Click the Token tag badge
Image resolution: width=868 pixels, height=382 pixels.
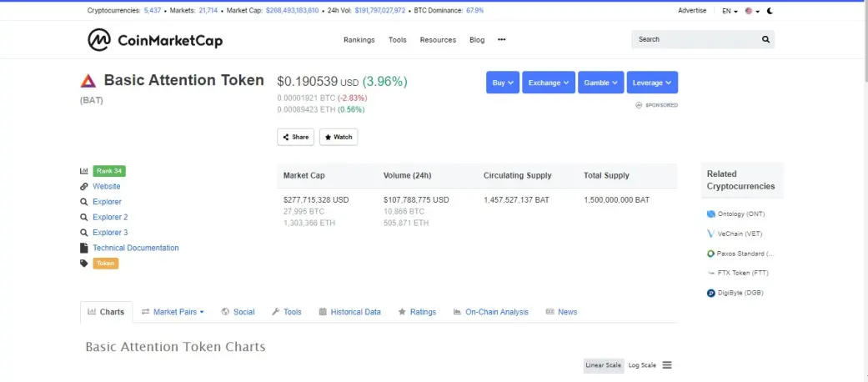click(106, 264)
